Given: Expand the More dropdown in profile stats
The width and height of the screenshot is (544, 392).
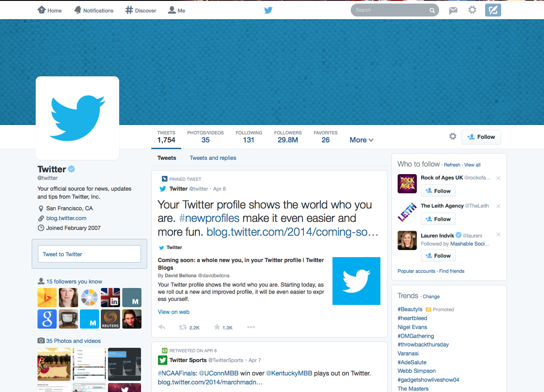Looking at the screenshot, I should pos(361,140).
